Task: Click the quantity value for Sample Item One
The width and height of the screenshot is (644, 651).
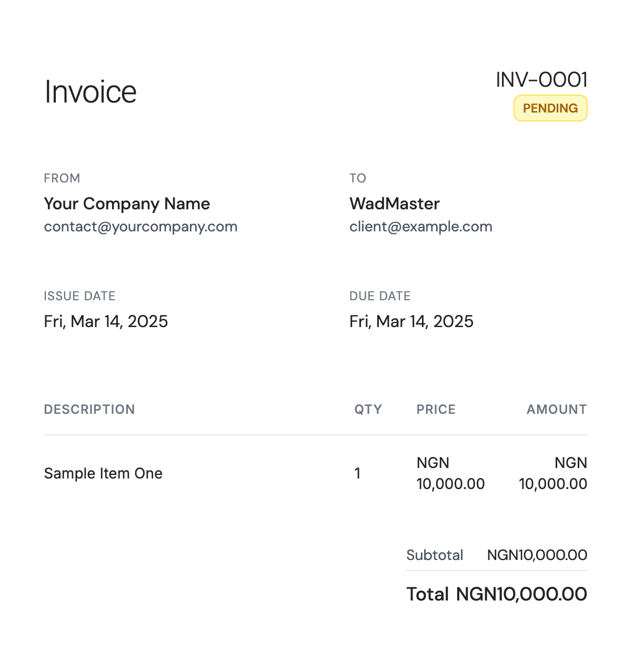Action: tap(358, 473)
